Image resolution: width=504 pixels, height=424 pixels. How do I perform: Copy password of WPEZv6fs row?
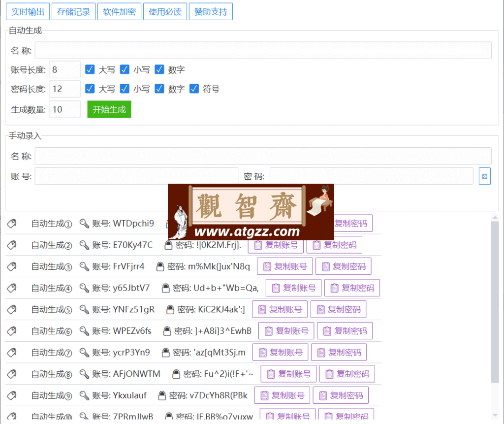[345, 331]
